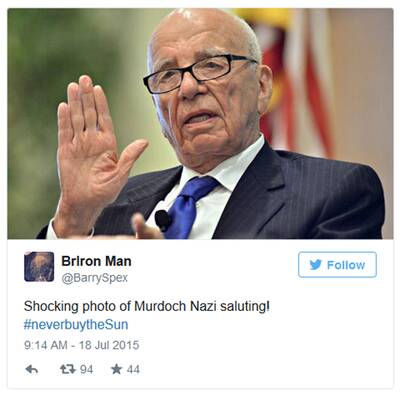Follow the @BarrySpex account
The width and height of the screenshot is (400, 400).
pos(337,265)
